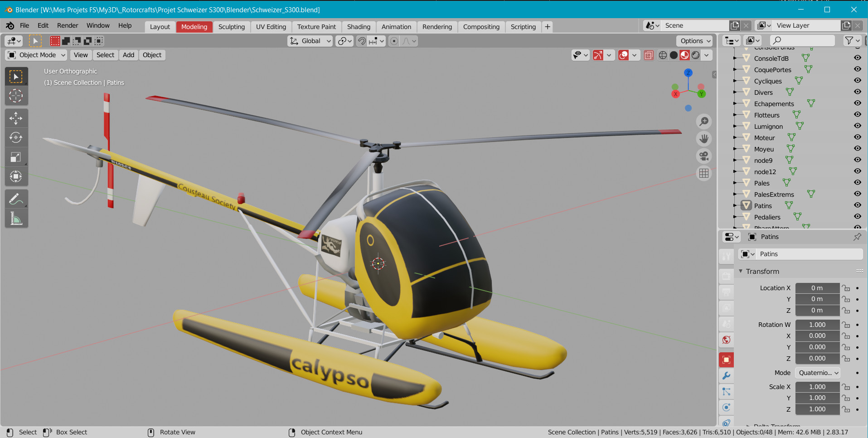Switch viewport to Wireframe shading
Image resolution: width=868 pixels, height=438 pixels.
[x=663, y=55]
